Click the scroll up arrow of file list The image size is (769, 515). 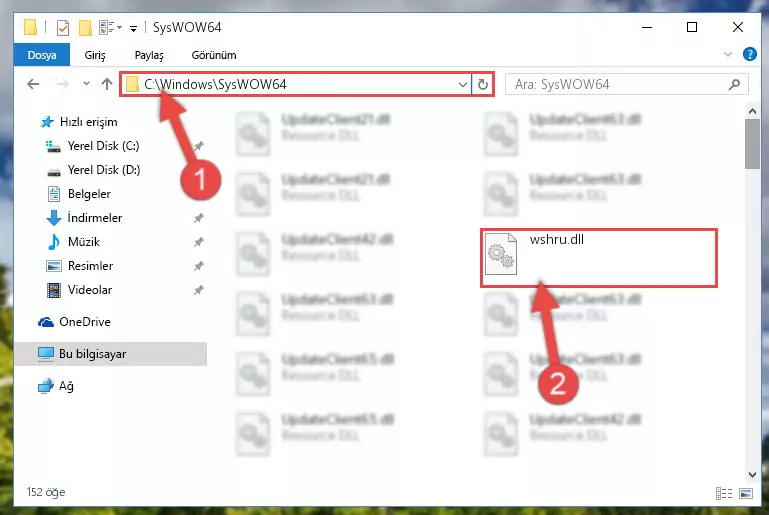[x=752, y=111]
